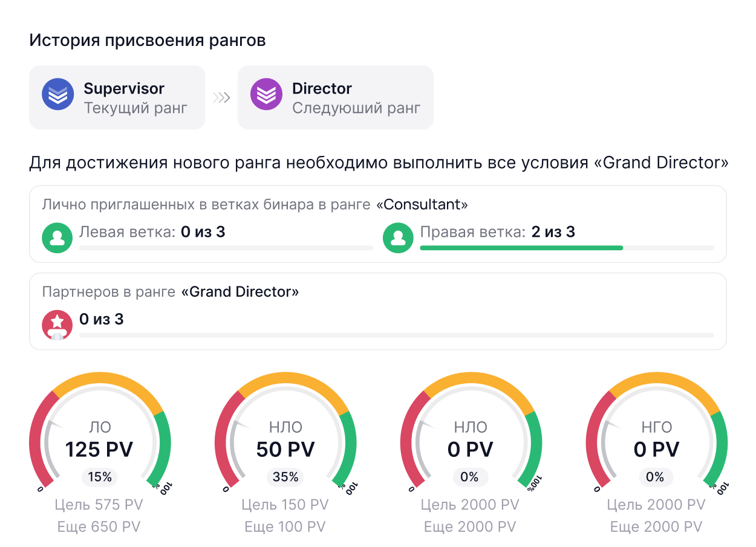Click the 15% percentage badge
The image size is (756, 547).
[x=99, y=477]
